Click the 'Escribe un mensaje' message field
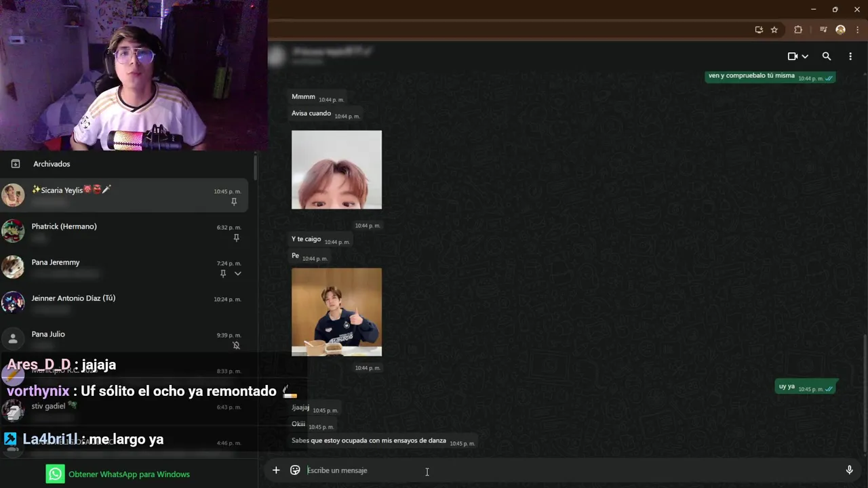868x488 pixels. click(x=570, y=470)
